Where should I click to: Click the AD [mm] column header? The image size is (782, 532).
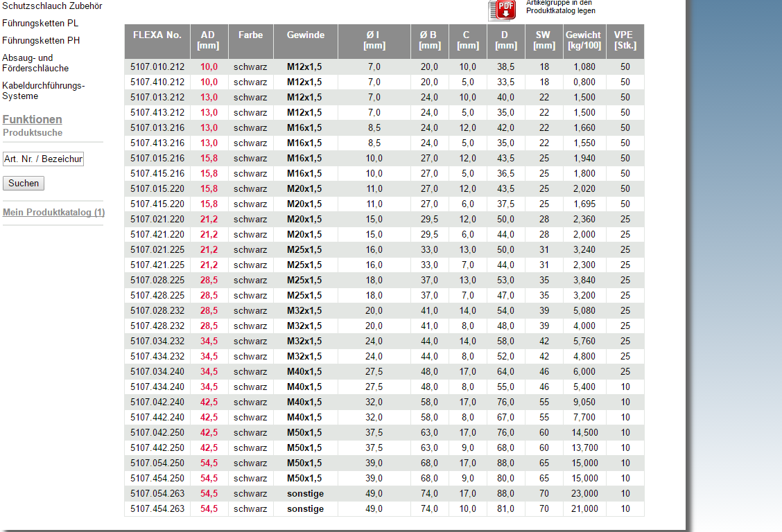point(209,42)
